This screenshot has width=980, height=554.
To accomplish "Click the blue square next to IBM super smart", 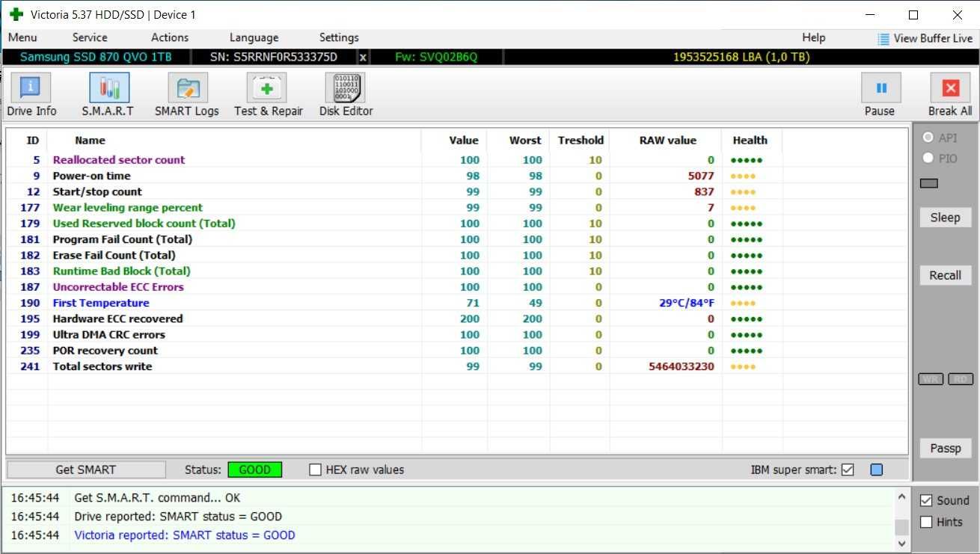I will click(877, 470).
